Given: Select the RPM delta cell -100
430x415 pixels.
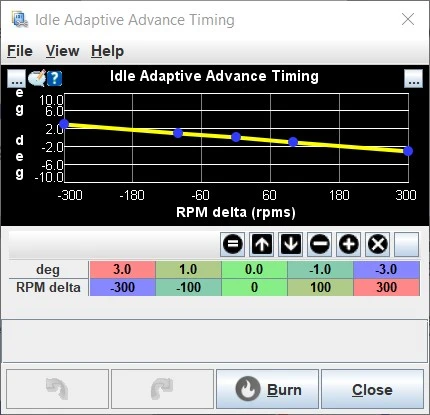Looking at the screenshot, I should 188,287.
